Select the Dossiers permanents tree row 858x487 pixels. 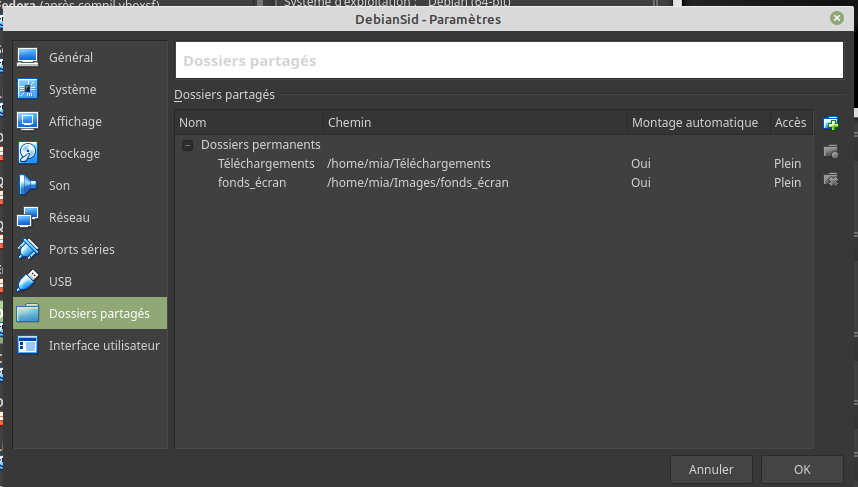(x=494, y=144)
